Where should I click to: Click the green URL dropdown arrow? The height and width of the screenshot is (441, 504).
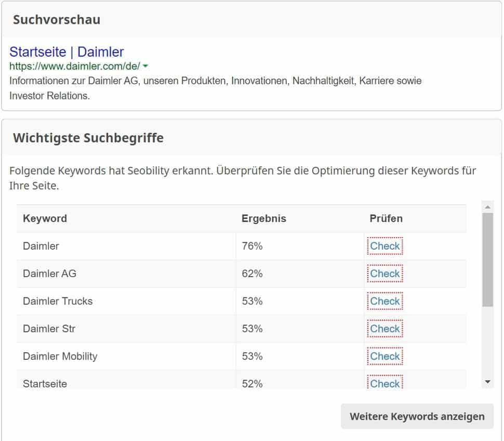pos(145,66)
